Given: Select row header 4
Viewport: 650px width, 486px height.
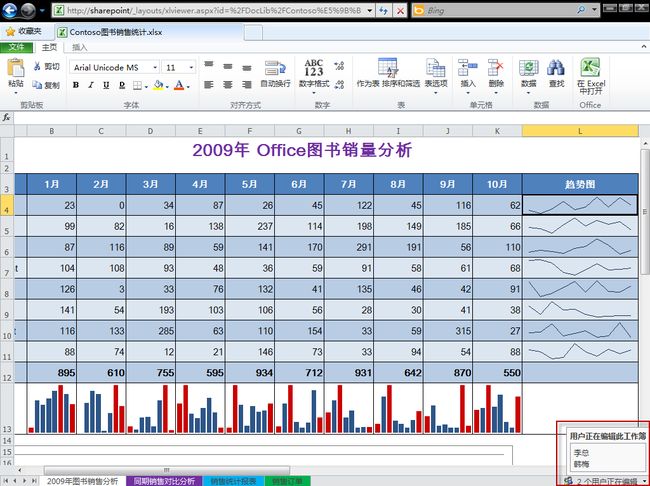Looking at the screenshot, I should click(x=7, y=206).
